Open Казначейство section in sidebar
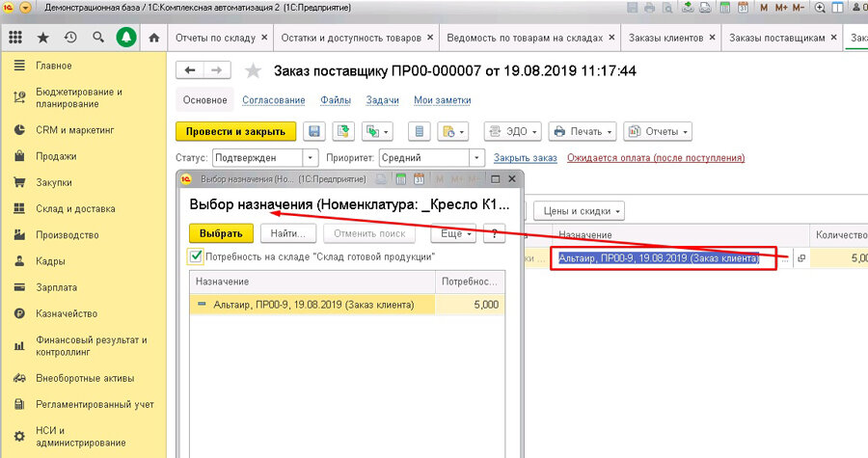The image size is (868, 458). 67,313
